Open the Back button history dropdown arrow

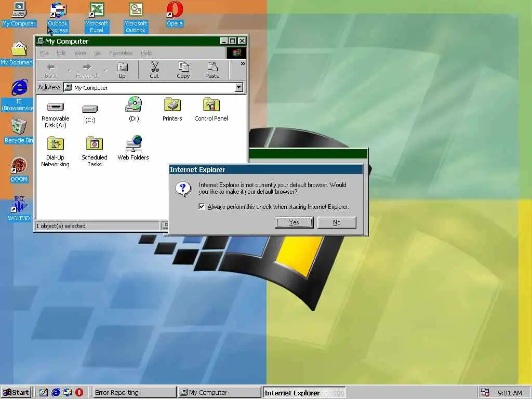coord(69,71)
